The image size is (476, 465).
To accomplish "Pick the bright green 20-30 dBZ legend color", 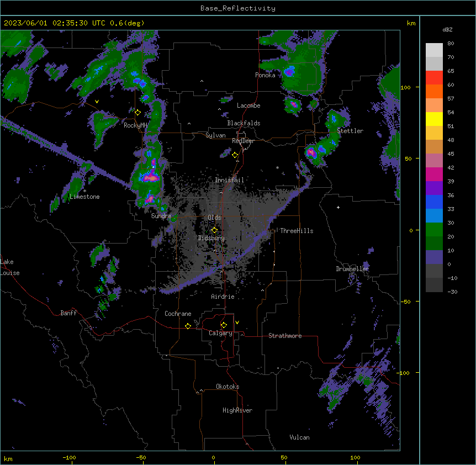I will tap(434, 230).
